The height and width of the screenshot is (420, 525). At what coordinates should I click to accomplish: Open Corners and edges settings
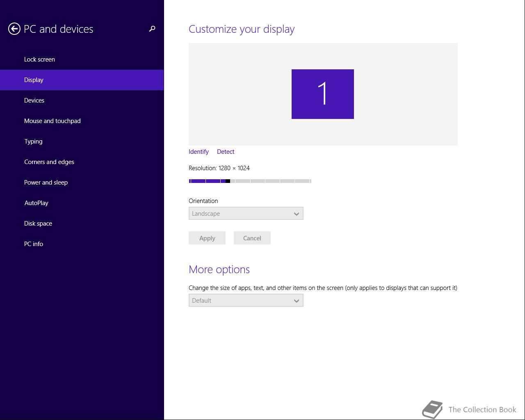pos(82,162)
